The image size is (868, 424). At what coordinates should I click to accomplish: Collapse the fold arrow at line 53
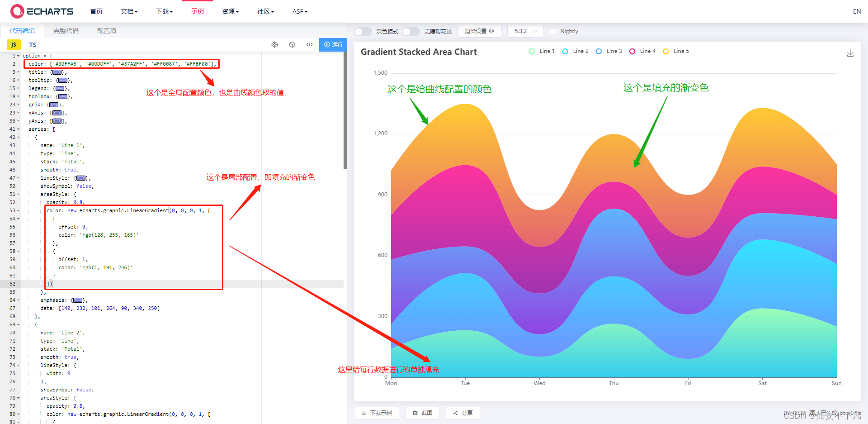pos(19,210)
